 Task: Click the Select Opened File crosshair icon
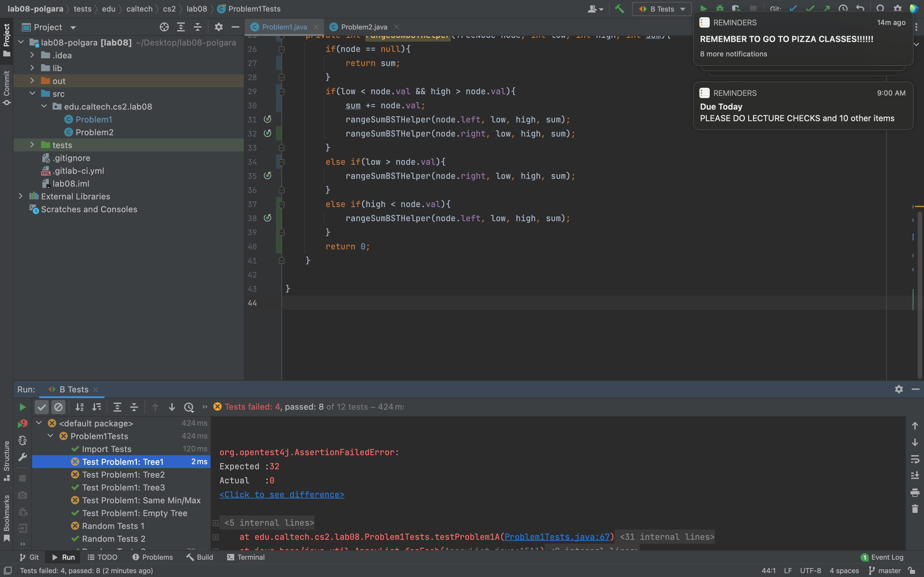point(164,27)
